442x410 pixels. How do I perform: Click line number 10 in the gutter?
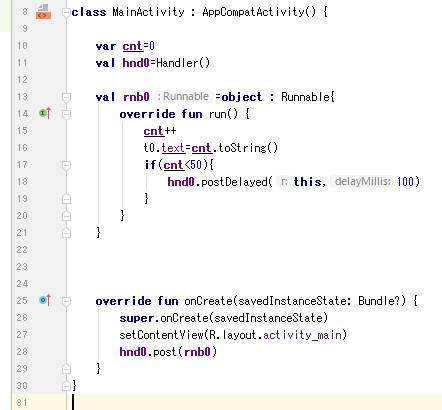pos(22,46)
